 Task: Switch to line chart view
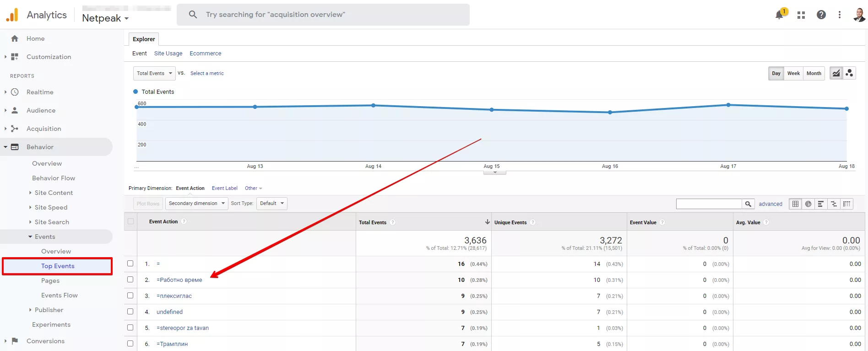pos(836,73)
